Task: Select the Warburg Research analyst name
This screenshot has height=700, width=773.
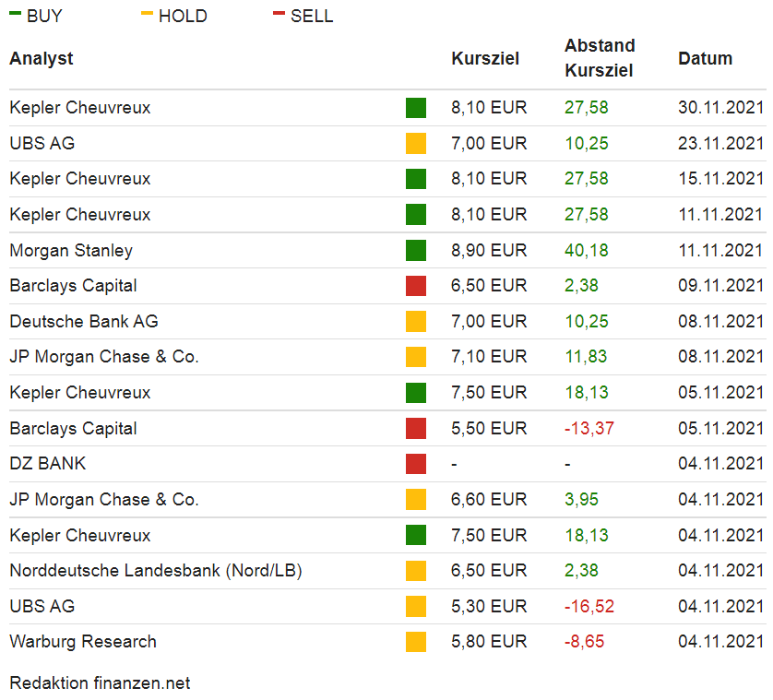Action: tap(83, 642)
